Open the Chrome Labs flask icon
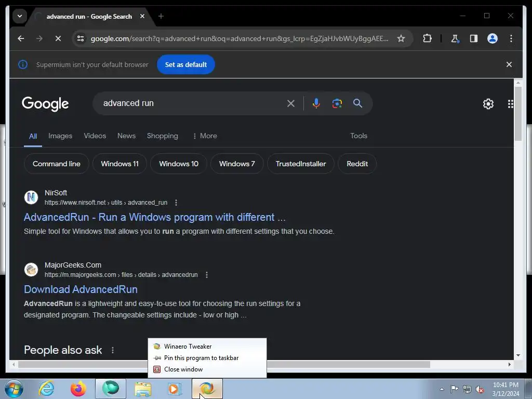 coord(455,38)
